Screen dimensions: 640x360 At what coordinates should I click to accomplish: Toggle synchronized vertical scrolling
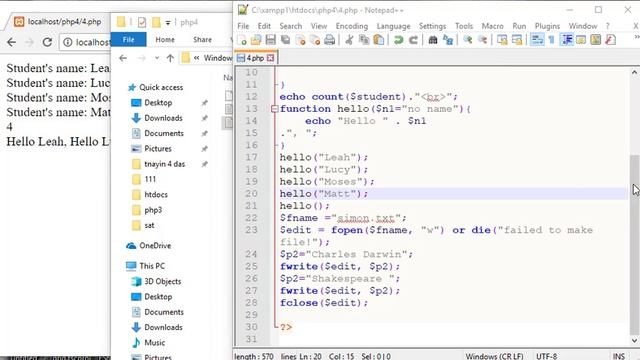point(502,40)
